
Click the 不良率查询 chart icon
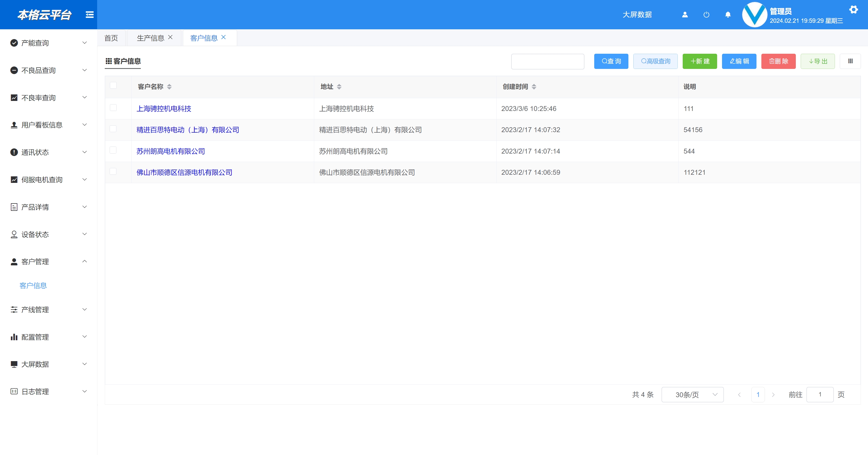click(14, 97)
